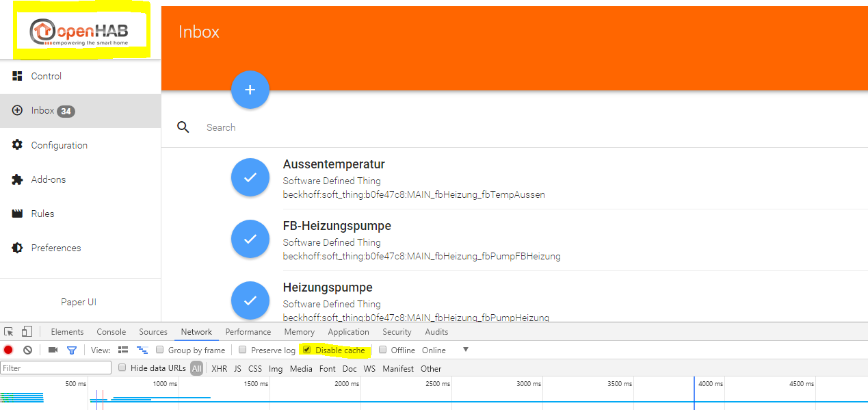
Task: Toggle the device toolbar in DevTools
Action: click(27, 331)
